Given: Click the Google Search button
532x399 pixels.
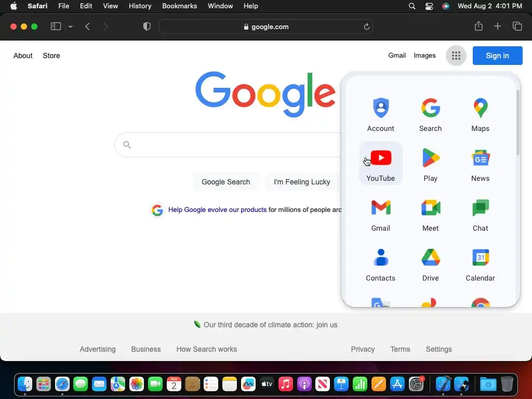Looking at the screenshot, I should tap(225, 182).
